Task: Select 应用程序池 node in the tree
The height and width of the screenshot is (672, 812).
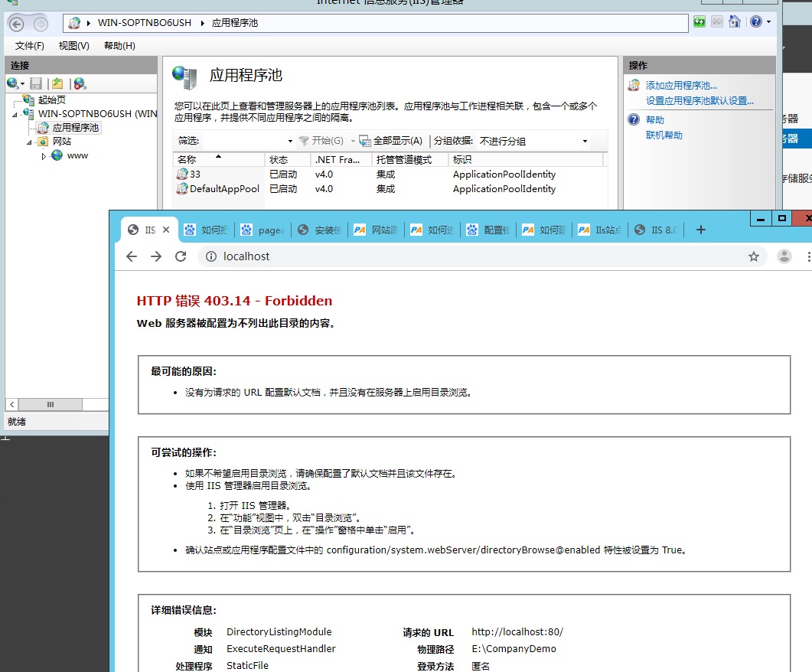Action: 75,127
